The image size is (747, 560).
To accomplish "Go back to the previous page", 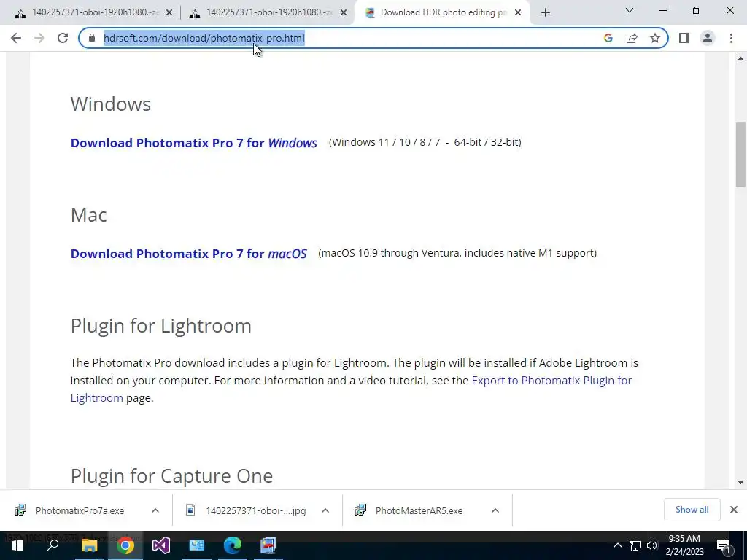I will click(16, 38).
